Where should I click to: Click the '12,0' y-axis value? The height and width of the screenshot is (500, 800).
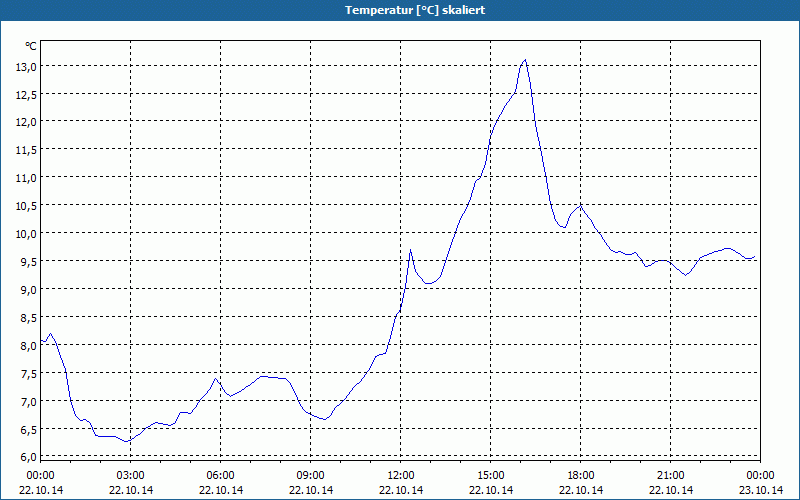tap(27, 122)
